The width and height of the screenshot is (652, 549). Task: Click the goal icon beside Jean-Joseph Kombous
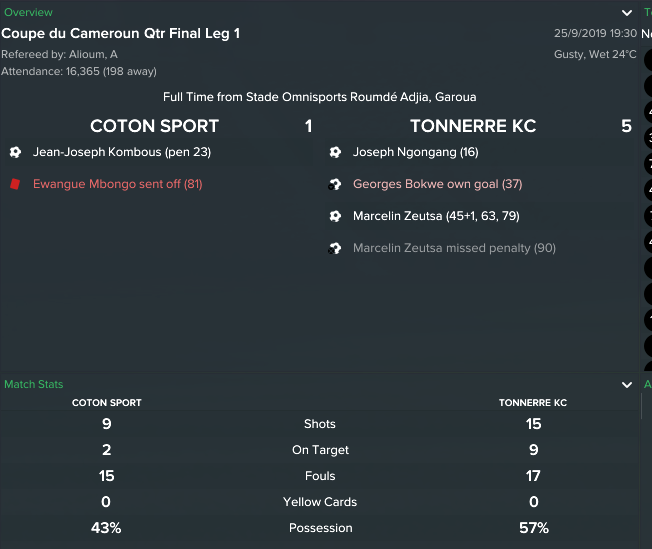tap(15, 152)
